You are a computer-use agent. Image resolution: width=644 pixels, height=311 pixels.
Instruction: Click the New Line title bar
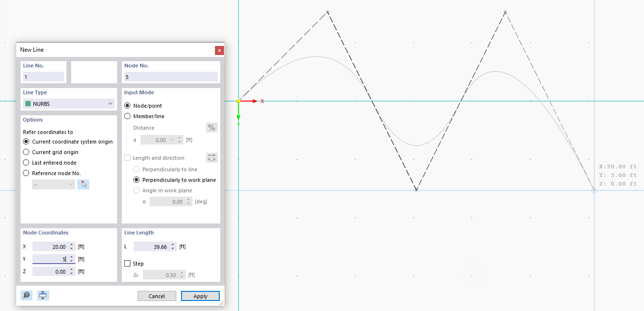[x=96, y=50]
